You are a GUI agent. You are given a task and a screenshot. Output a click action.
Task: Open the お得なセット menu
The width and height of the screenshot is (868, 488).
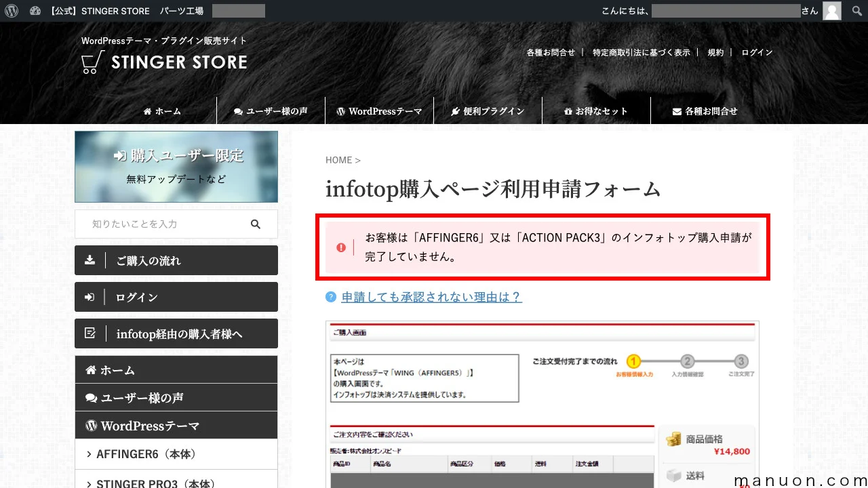597,110
